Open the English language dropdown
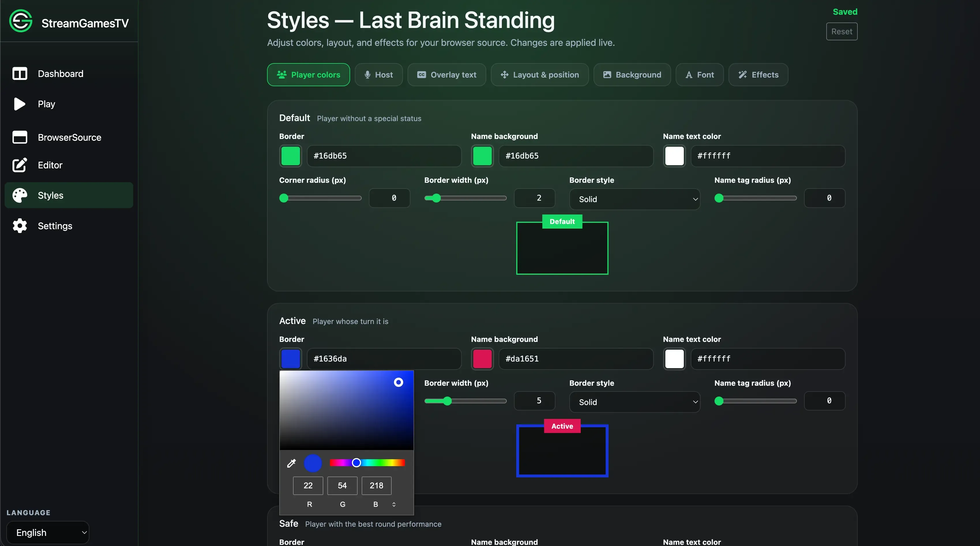Viewport: 980px width, 546px height. point(48,532)
